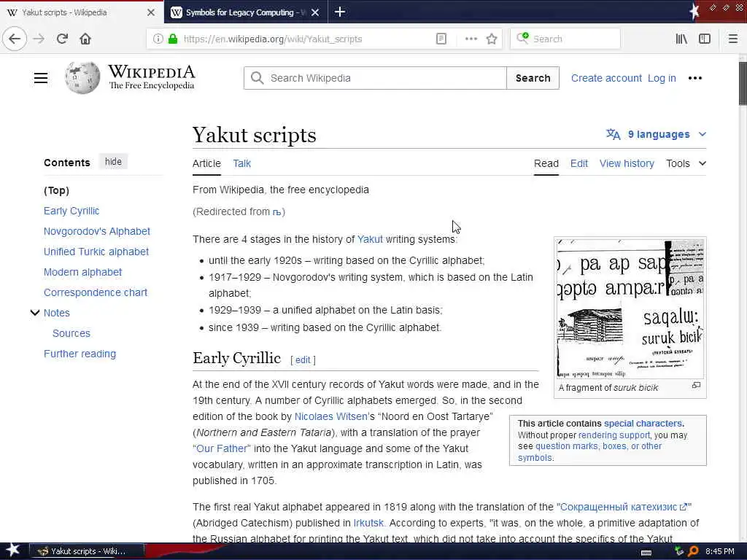Click the Wikipedia globe logo
747x560 pixels.
pyautogui.click(x=82, y=77)
